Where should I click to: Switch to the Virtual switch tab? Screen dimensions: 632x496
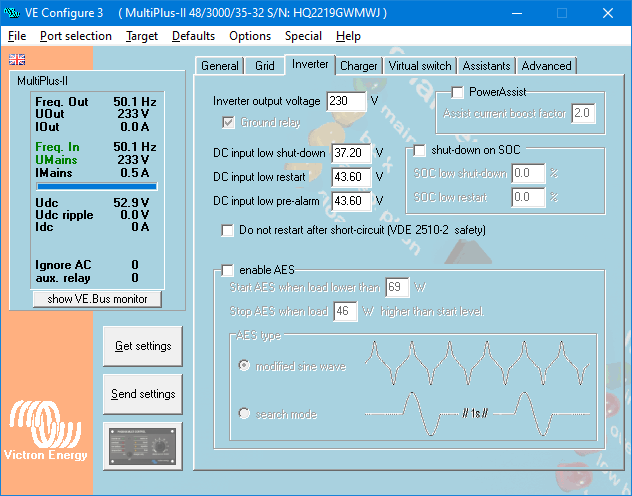click(x=420, y=66)
